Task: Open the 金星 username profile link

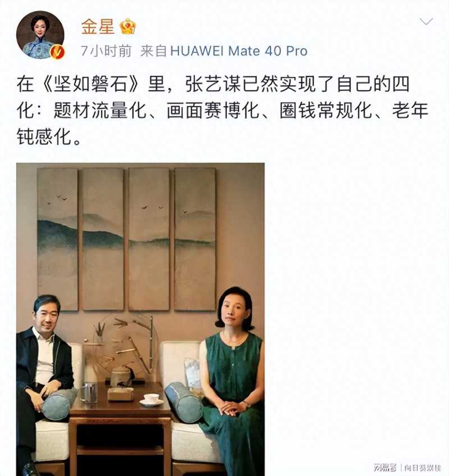Action: (98, 26)
